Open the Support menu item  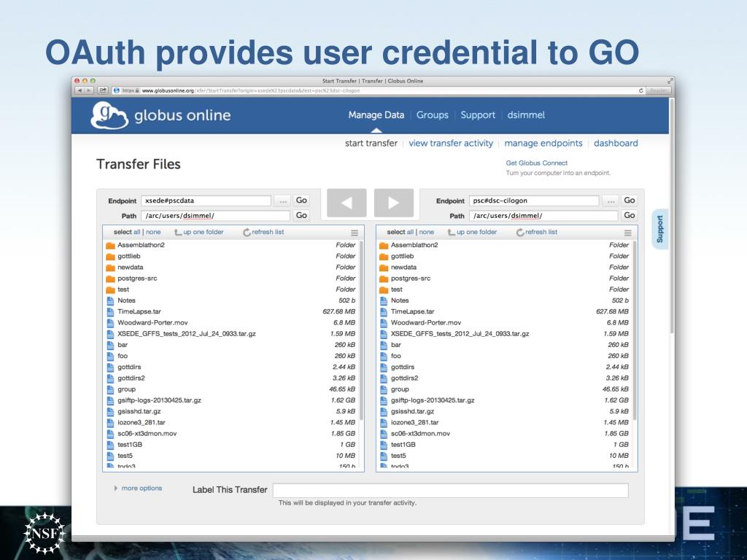pyautogui.click(x=478, y=115)
